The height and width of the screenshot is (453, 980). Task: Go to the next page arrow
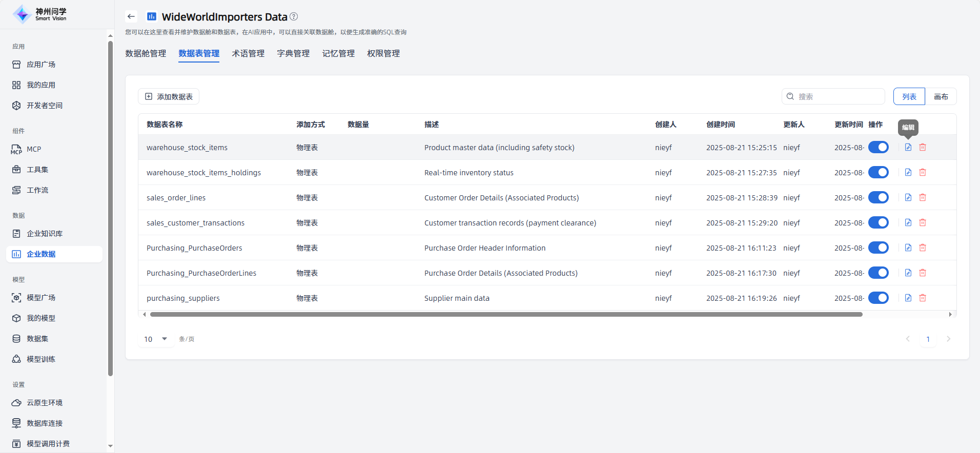pyautogui.click(x=948, y=339)
